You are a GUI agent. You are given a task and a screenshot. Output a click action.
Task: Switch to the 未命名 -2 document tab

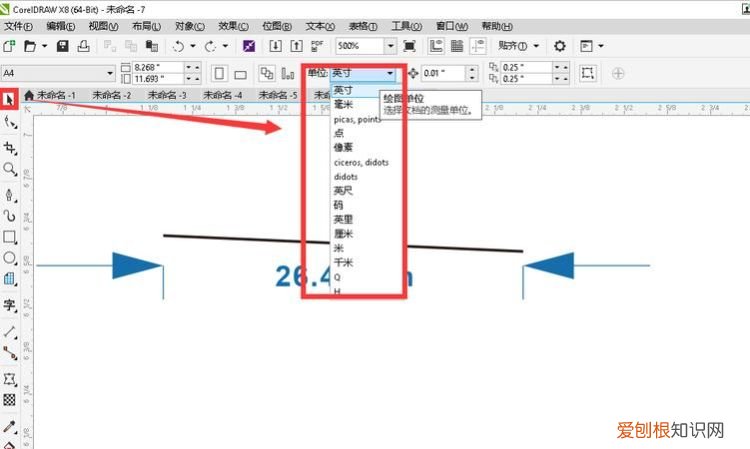[x=112, y=95]
